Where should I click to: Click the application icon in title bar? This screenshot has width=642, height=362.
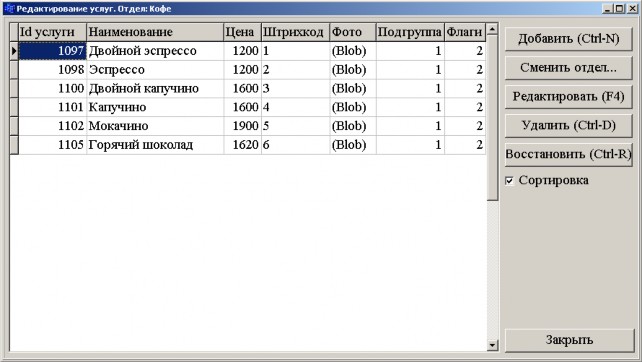pyautogui.click(x=9, y=8)
